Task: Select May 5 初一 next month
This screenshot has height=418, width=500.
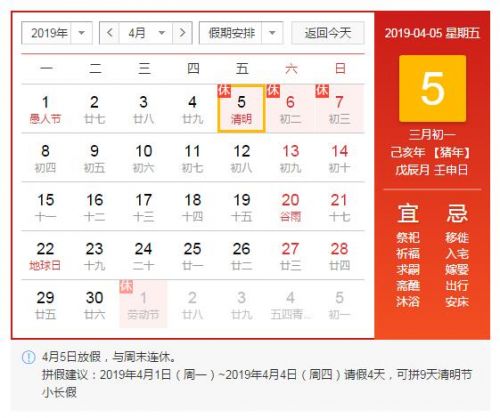Action: click(339, 305)
